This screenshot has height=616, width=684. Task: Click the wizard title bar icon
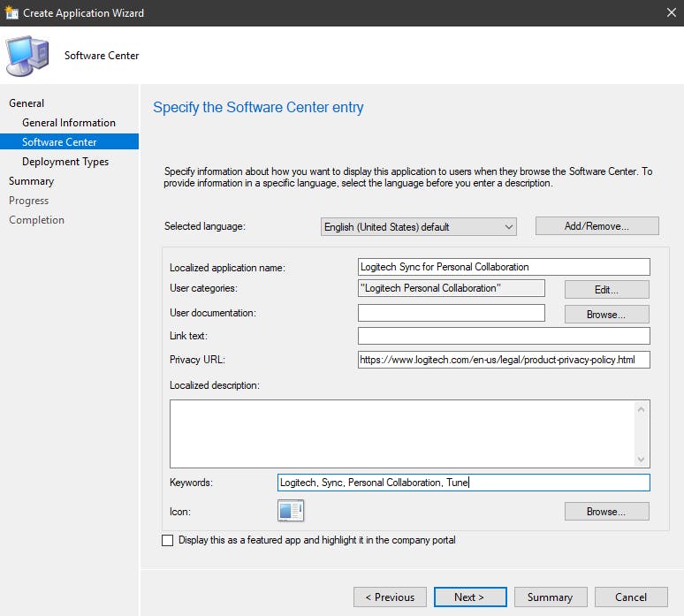(x=11, y=12)
